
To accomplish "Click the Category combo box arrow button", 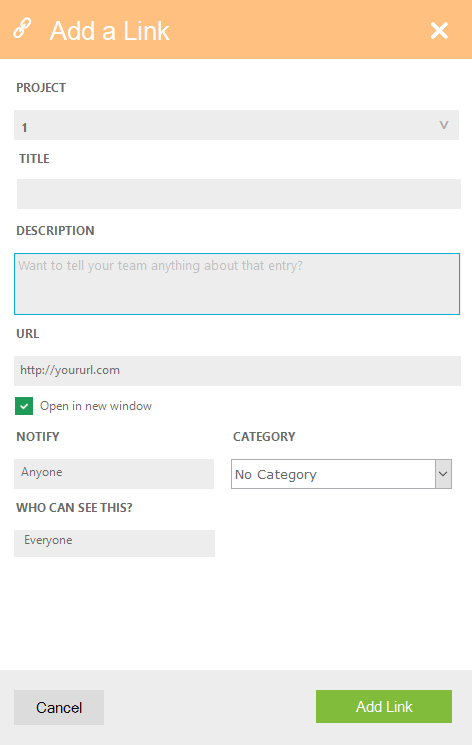I will pyautogui.click(x=443, y=474).
